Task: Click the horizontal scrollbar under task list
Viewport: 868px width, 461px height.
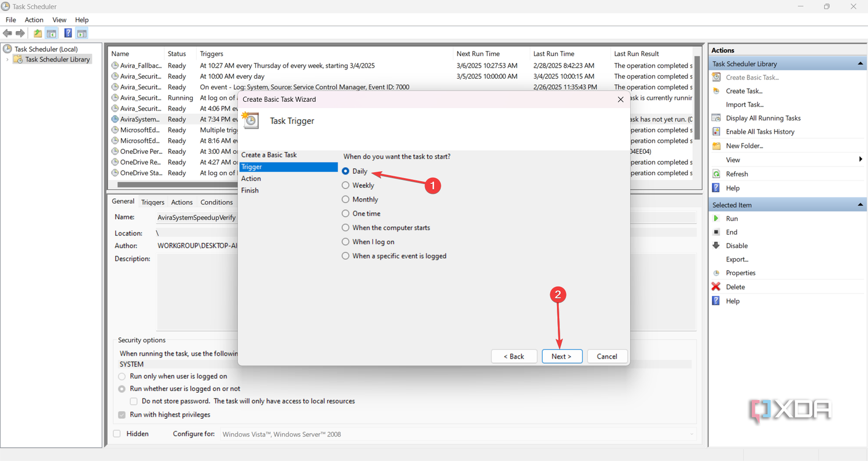Action: (177, 185)
